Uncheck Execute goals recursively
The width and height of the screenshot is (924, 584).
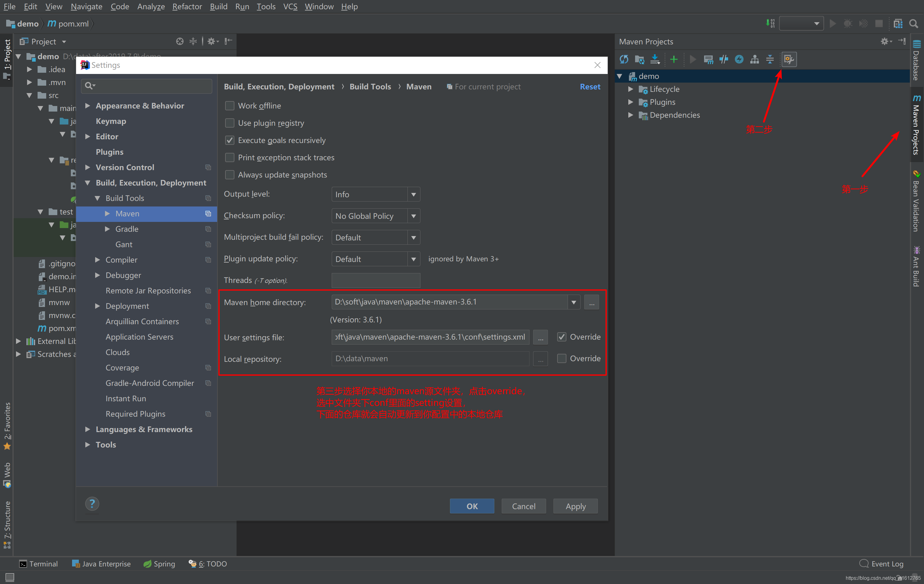click(229, 140)
